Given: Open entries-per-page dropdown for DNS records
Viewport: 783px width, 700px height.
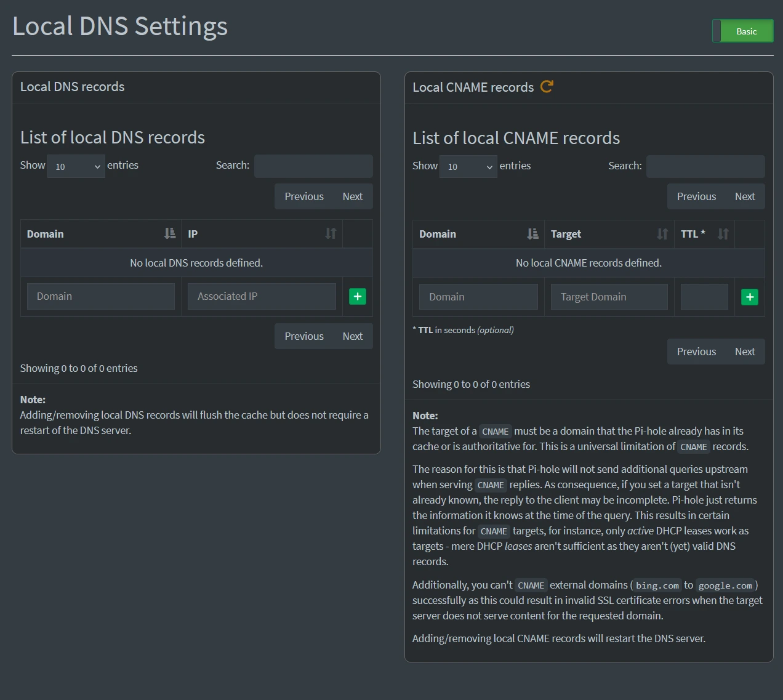Looking at the screenshot, I should point(76,166).
